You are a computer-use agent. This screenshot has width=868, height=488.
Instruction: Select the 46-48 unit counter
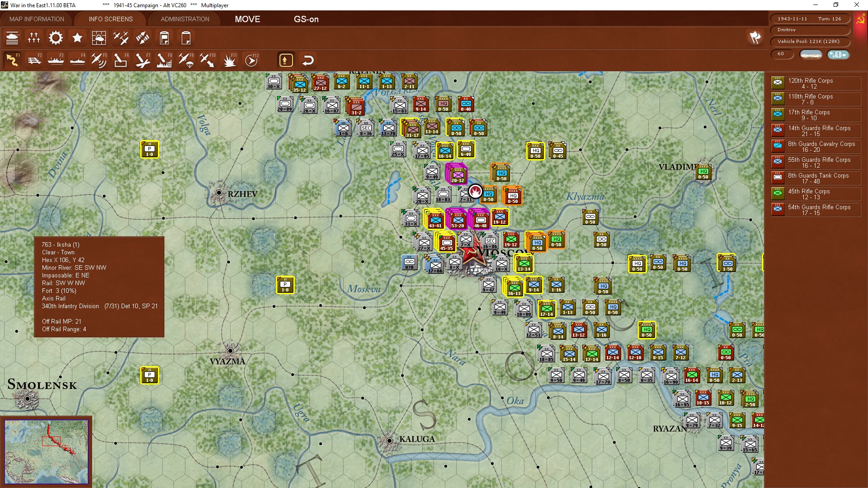[x=480, y=220]
